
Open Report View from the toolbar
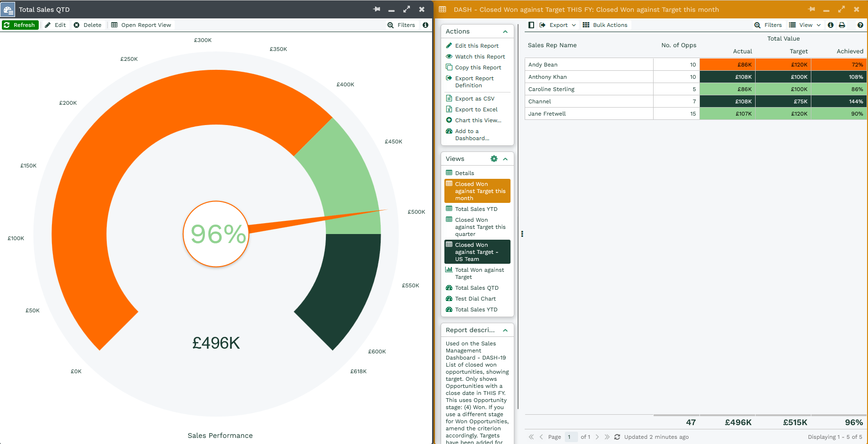(141, 25)
